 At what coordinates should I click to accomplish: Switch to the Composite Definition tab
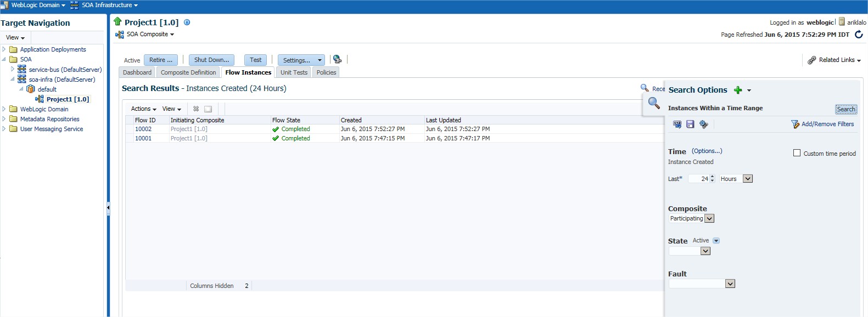(x=188, y=72)
